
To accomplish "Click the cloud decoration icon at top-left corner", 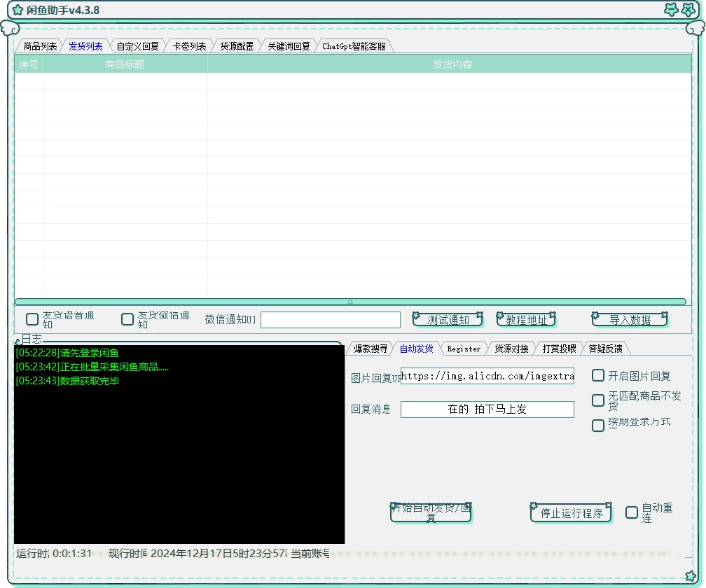I will click(x=9, y=28).
